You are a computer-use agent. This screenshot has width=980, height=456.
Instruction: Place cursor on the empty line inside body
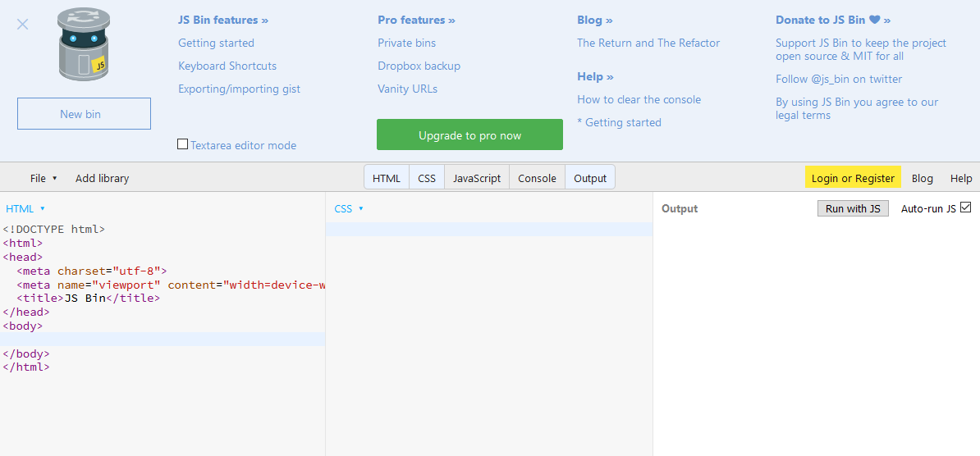click(x=163, y=340)
